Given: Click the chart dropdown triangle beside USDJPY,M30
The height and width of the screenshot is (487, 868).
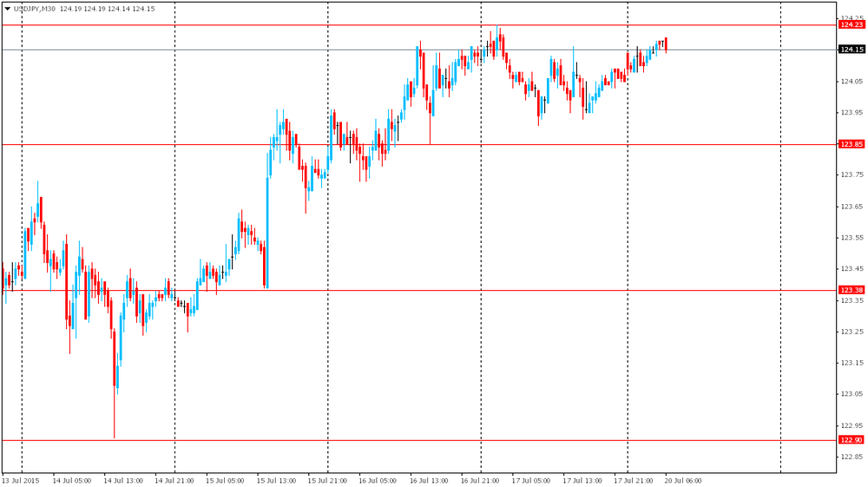Looking at the screenshot, I should point(8,9).
